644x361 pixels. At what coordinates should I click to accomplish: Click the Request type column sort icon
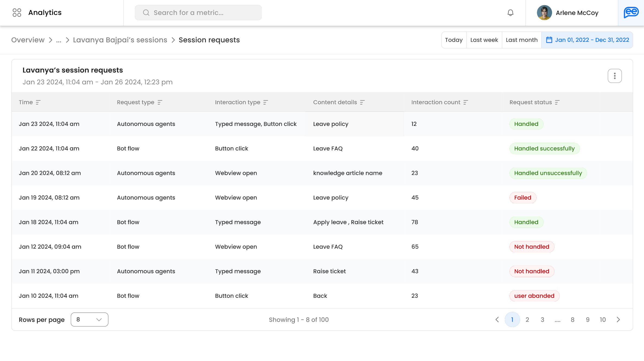(x=160, y=102)
